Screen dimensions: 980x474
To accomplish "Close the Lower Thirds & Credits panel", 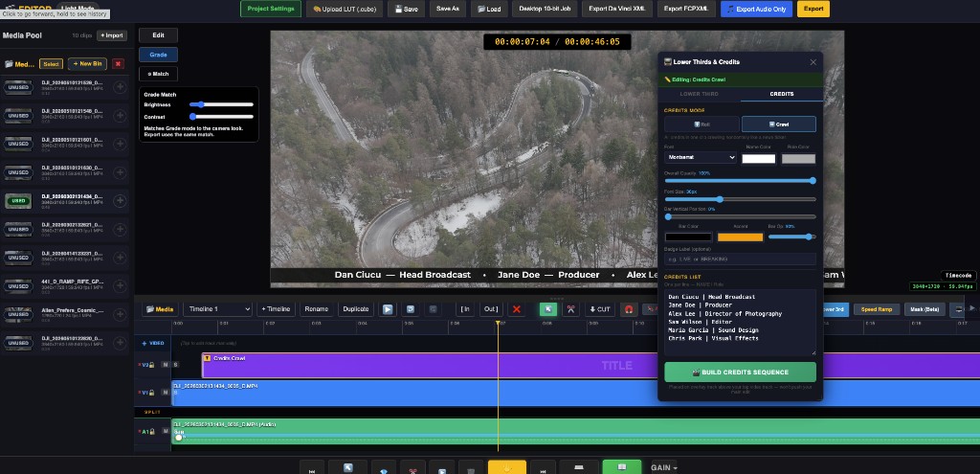I will [x=813, y=62].
